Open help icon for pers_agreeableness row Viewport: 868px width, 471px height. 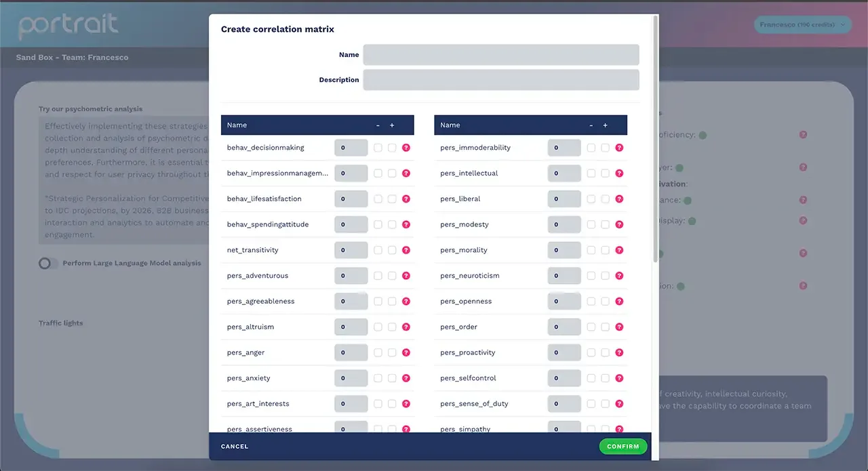(406, 302)
